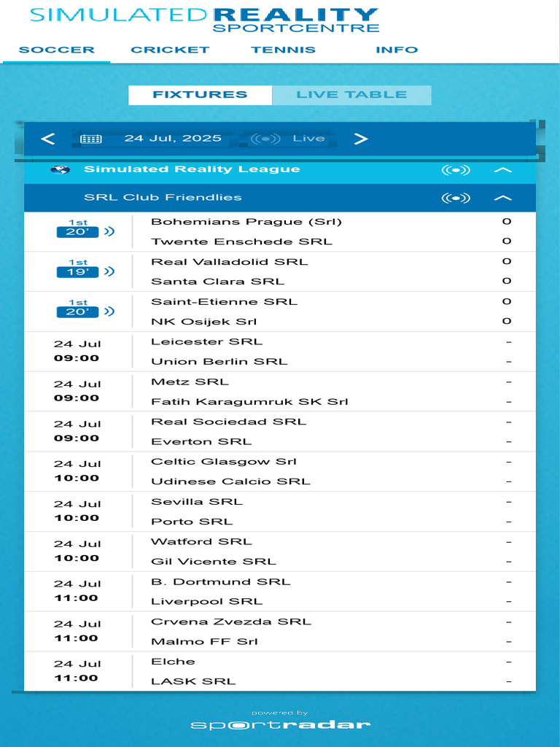Select the Live Table tab
Image resolution: width=560 pixels, height=747 pixels.
click(351, 95)
